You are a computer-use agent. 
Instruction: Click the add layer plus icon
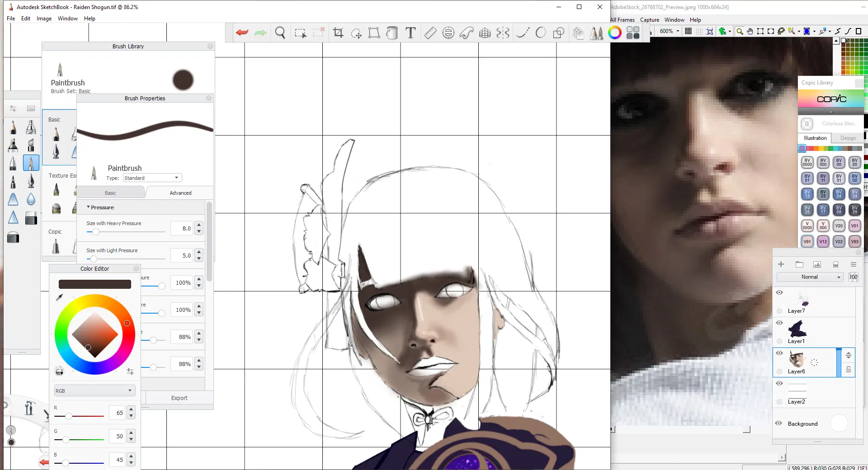781,264
